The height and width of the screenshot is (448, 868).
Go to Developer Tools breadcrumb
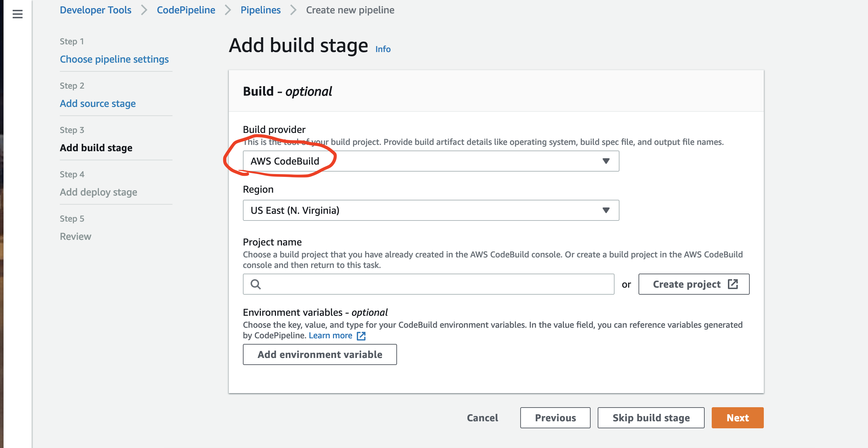pos(95,10)
